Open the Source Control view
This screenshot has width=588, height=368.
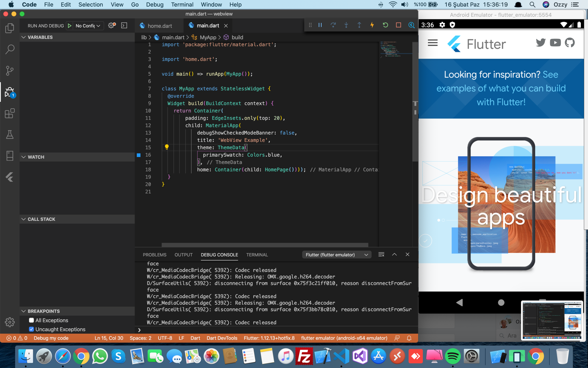point(10,71)
